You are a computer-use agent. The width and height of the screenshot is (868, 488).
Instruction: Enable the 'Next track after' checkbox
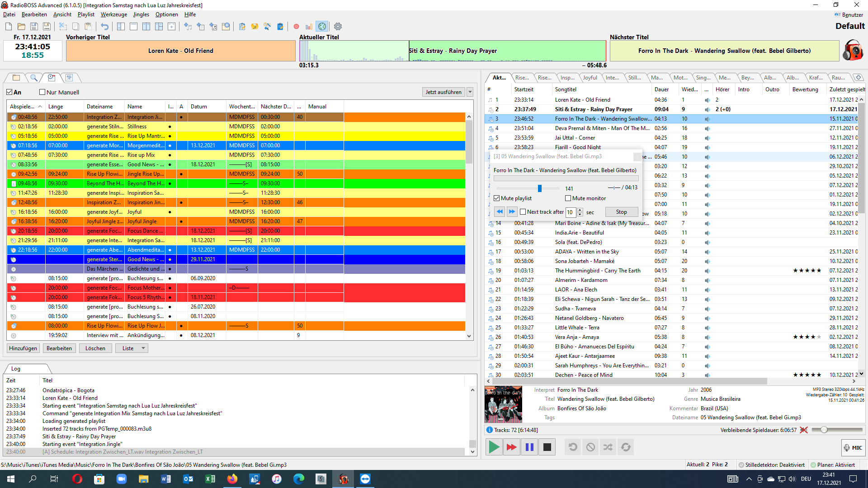coord(523,212)
